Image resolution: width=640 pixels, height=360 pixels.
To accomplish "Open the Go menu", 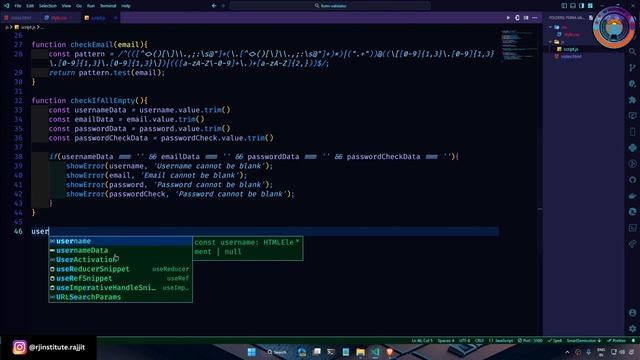I will coord(79,6).
